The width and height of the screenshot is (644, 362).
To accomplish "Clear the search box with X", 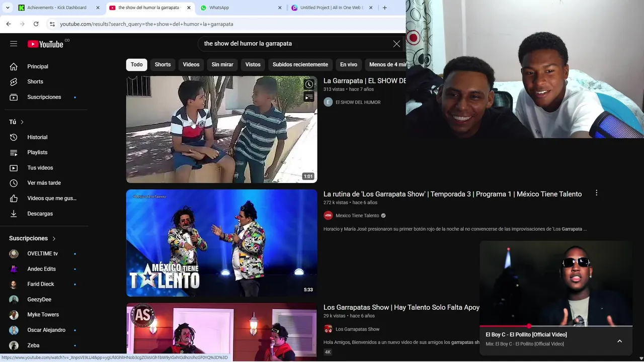I will click(x=396, y=44).
